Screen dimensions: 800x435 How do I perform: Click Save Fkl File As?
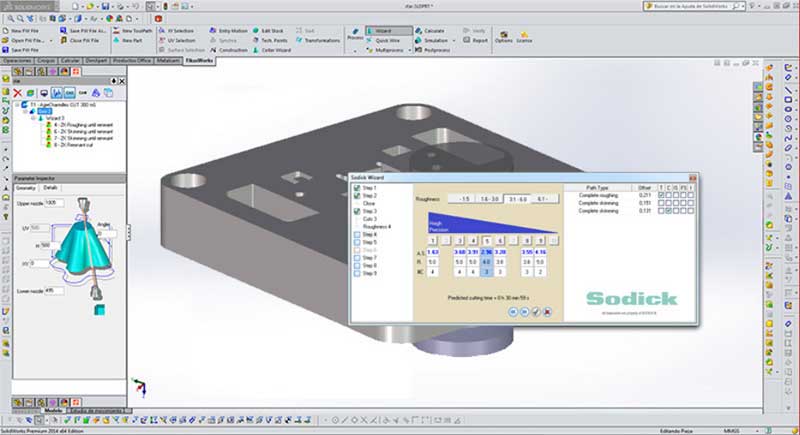(83, 31)
